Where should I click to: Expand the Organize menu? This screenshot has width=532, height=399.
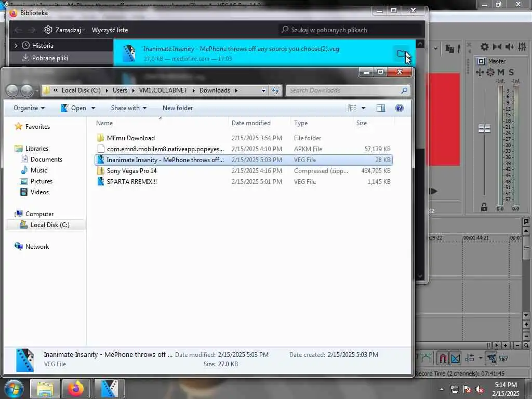[x=29, y=108]
